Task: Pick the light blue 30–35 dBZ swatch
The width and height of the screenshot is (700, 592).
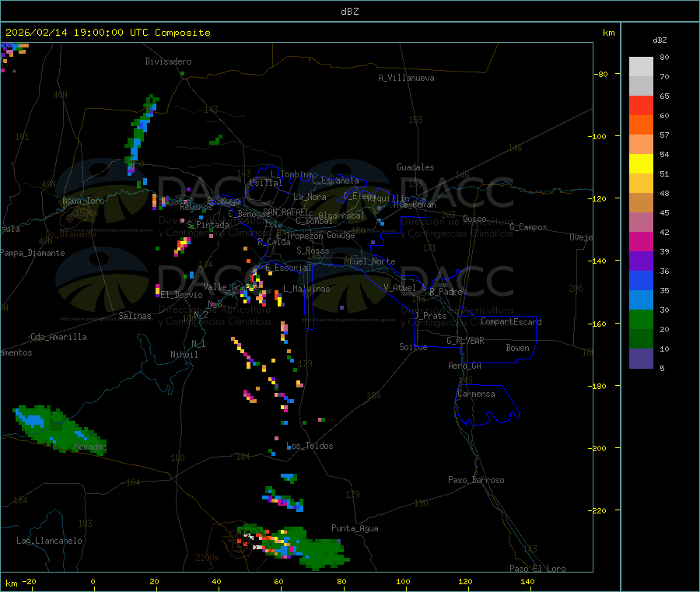Action: pyautogui.click(x=641, y=300)
